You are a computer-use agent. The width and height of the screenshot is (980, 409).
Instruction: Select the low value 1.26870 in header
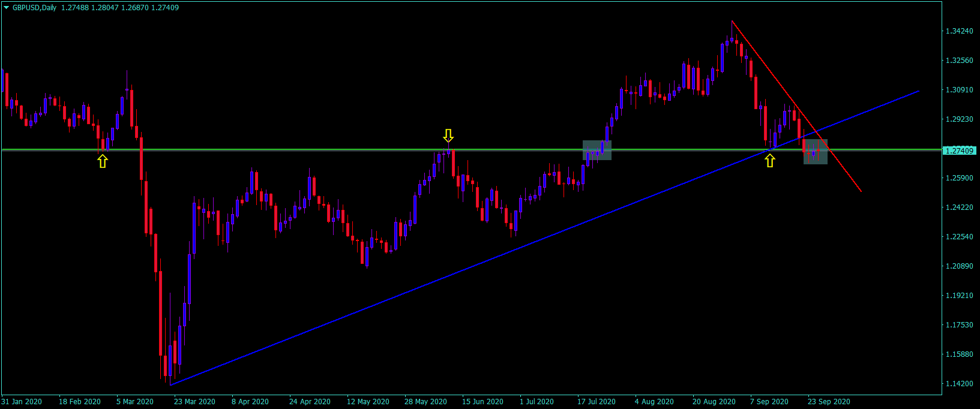tap(134, 8)
